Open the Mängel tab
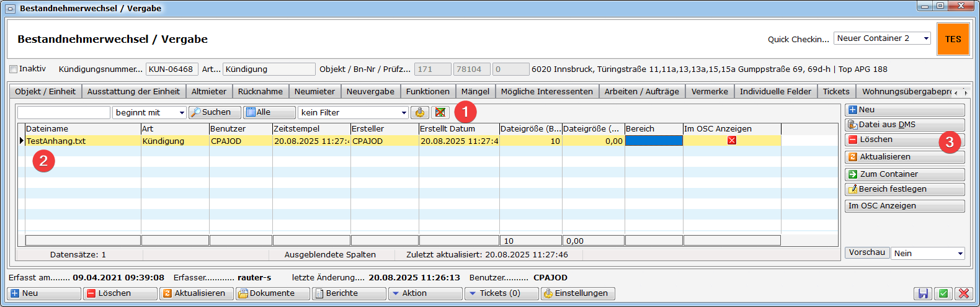The image size is (980, 307). [x=475, y=91]
